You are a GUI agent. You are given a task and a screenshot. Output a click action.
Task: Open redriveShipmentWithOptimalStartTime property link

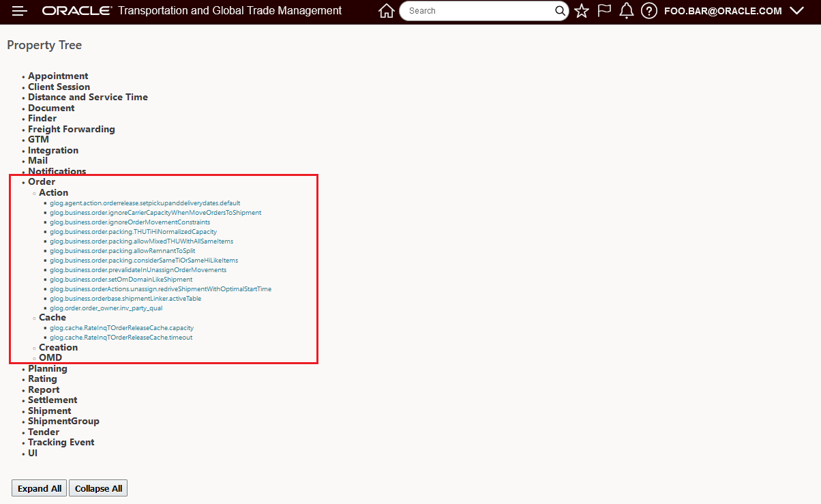click(x=160, y=289)
